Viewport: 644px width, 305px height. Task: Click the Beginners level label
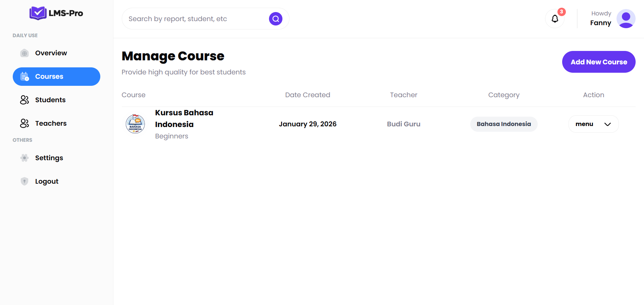click(x=171, y=136)
